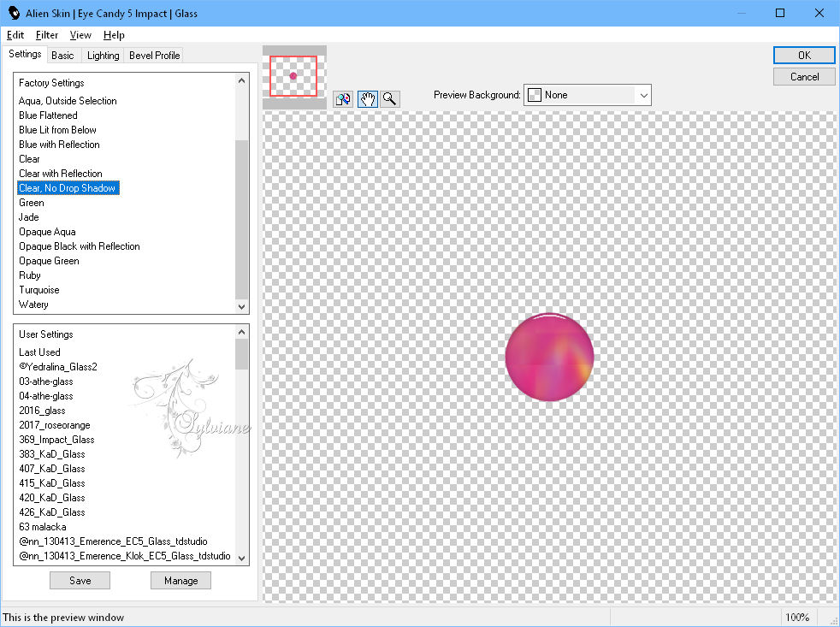Select 'Blue with Reflection' preset
The height and width of the screenshot is (627, 840).
(x=59, y=145)
